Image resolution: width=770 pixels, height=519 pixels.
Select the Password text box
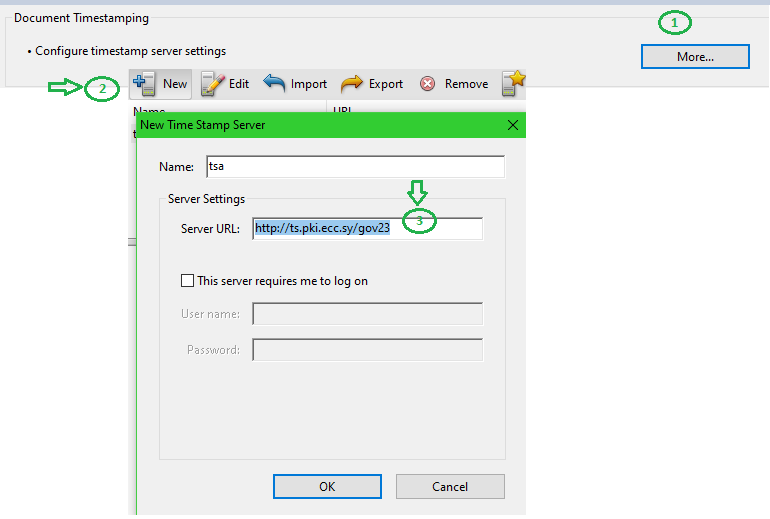tap(367, 350)
